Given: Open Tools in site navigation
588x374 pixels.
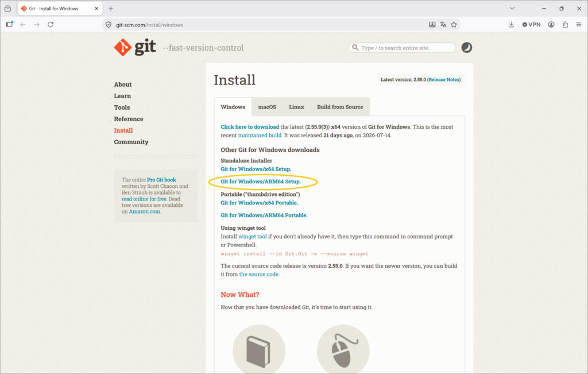Looking at the screenshot, I should (x=122, y=107).
